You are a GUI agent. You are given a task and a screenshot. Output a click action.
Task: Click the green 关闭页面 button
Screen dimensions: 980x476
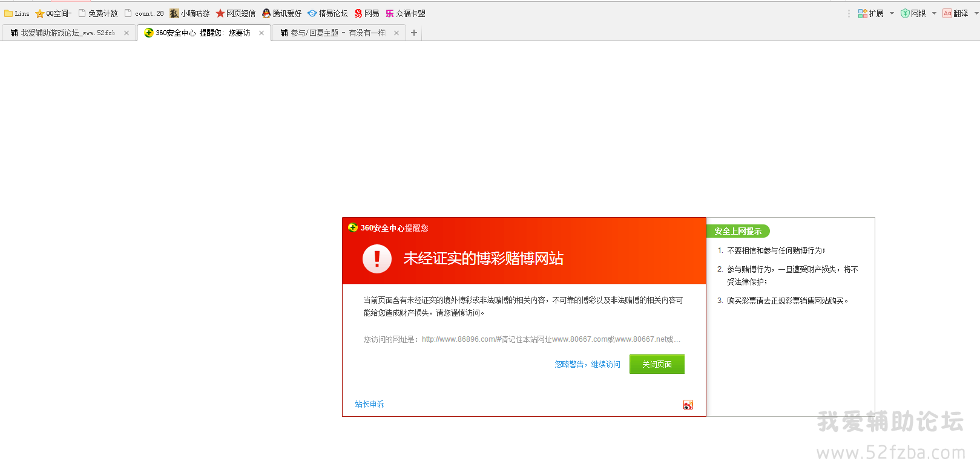click(657, 364)
